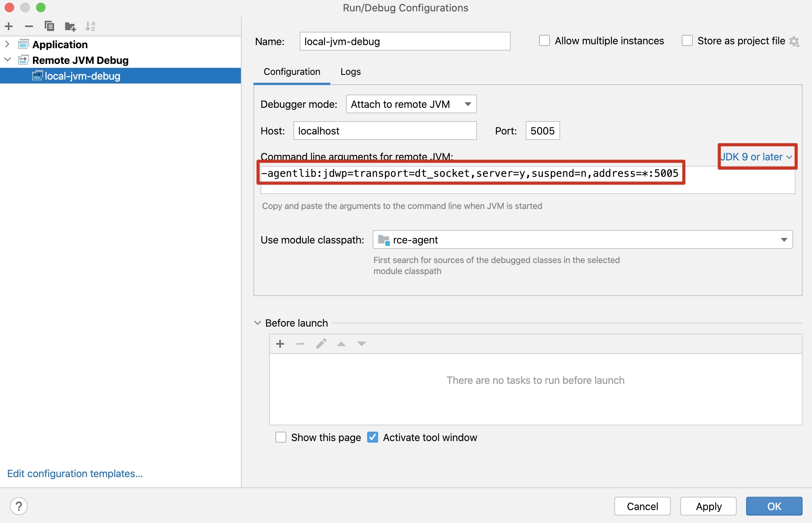Click the Apply button
This screenshot has width=812, height=523.
(x=708, y=506)
